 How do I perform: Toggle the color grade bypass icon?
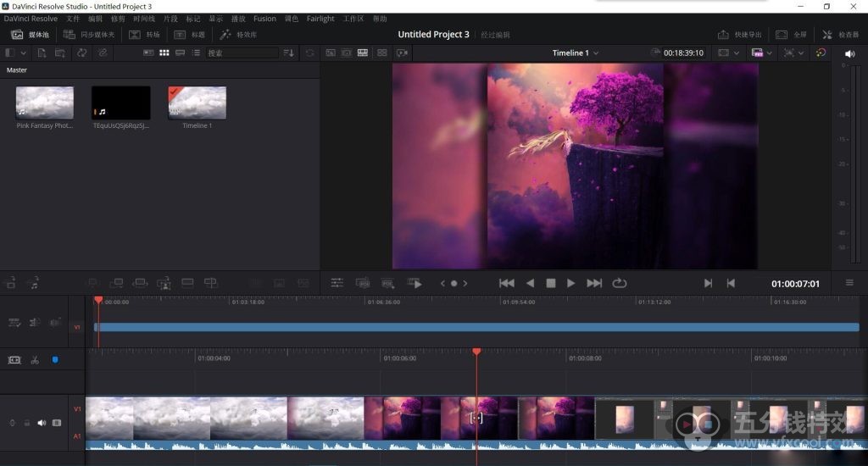(x=821, y=53)
